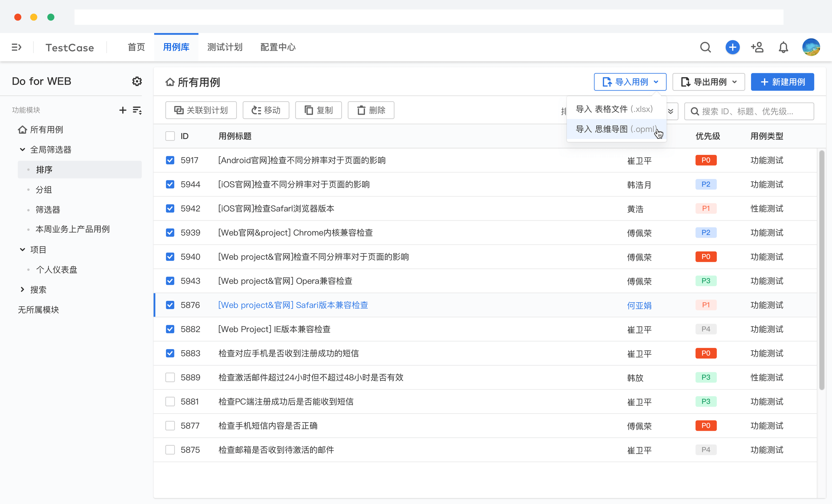Switch to the 测试计划 tab
This screenshot has width=832, height=504.
pos(225,47)
